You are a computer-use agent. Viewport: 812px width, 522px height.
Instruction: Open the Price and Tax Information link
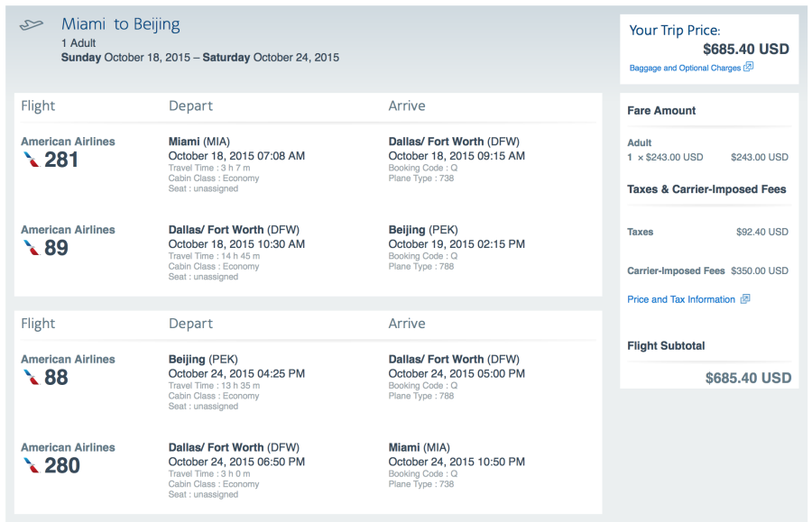click(x=681, y=299)
